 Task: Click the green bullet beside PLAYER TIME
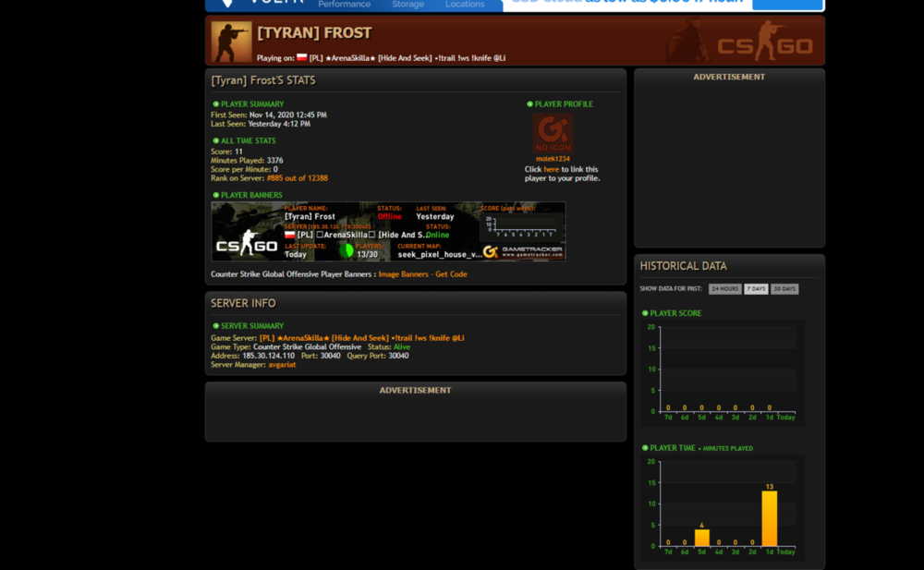pyautogui.click(x=645, y=447)
